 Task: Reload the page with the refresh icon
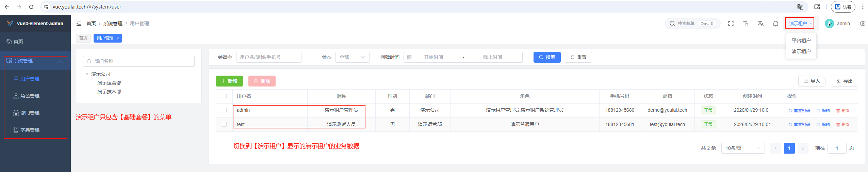tap(31, 7)
